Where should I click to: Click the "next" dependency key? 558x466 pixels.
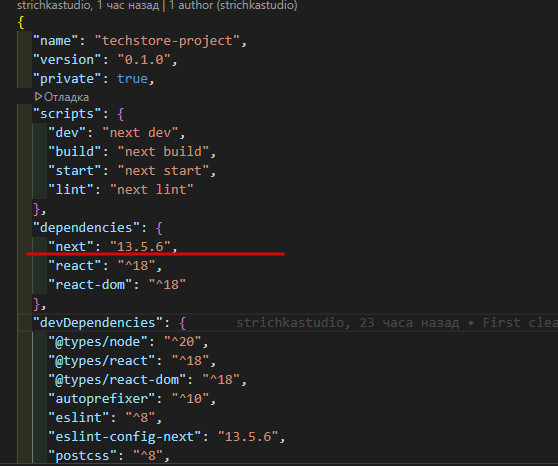70,247
